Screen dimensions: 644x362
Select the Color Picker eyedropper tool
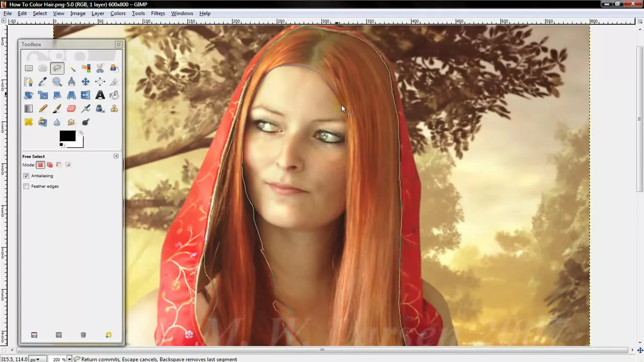point(43,81)
